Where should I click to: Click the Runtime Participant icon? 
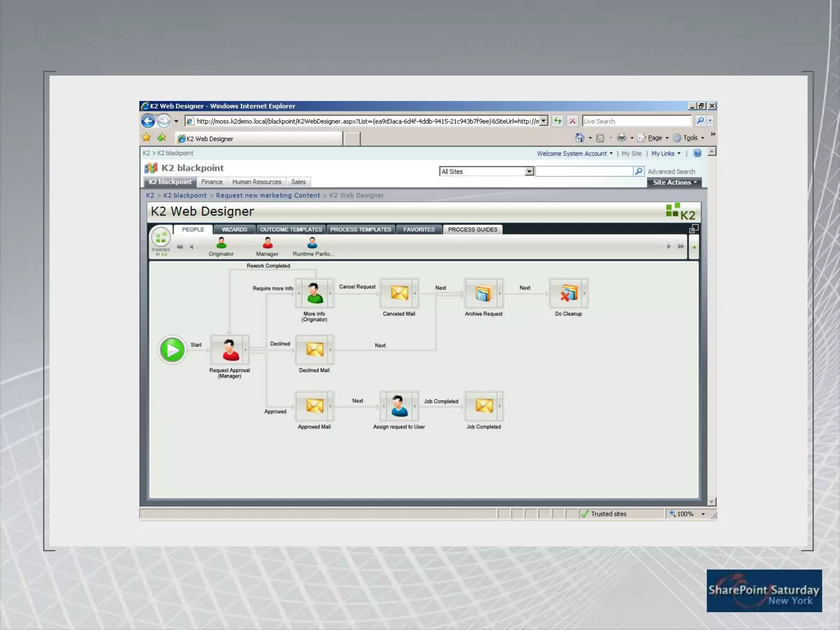click(x=313, y=243)
